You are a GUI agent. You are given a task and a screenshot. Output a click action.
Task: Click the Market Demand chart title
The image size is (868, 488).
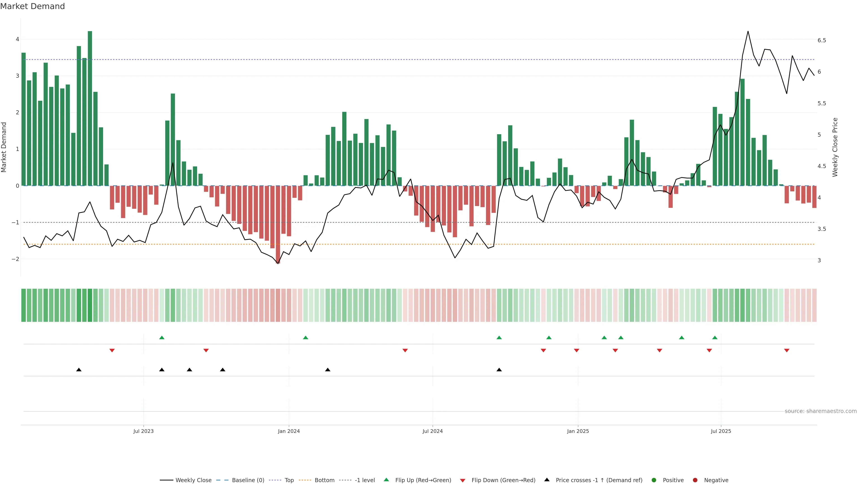click(33, 6)
